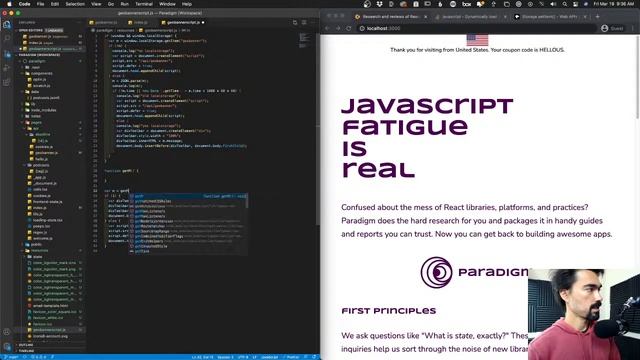Open the Source Control view in the activity bar

[x=7, y=53]
